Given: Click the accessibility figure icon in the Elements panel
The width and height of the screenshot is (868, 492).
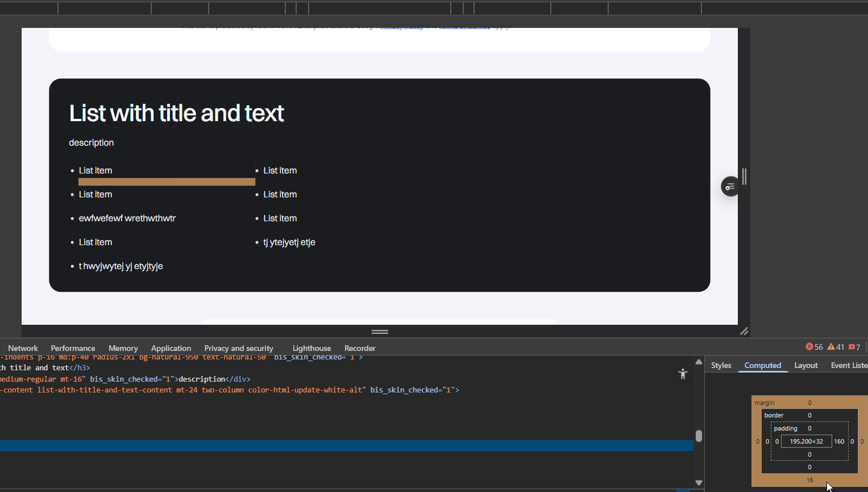Looking at the screenshot, I should click(x=683, y=374).
